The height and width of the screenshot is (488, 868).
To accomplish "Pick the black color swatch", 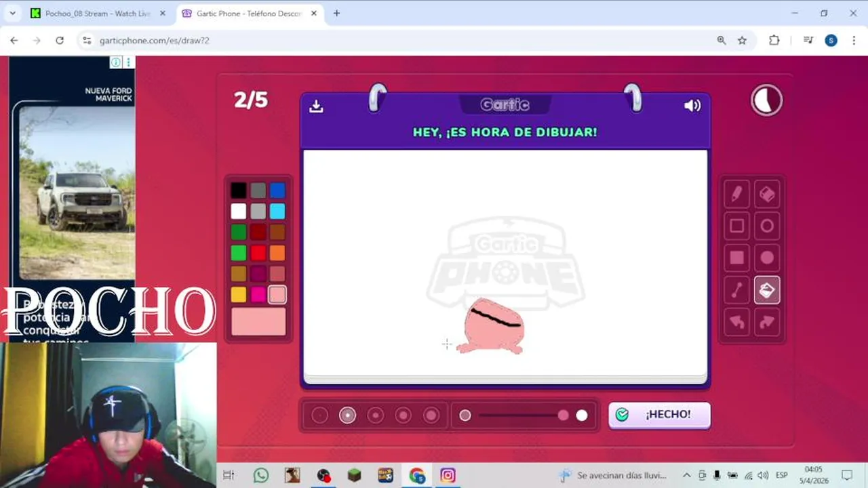I will coord(238,190).
